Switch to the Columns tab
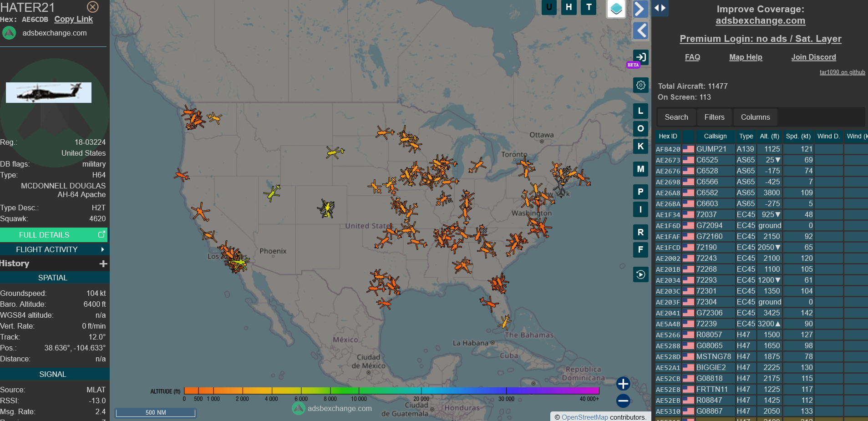This screenshot has width=868, height=421. tap(755, 117)
